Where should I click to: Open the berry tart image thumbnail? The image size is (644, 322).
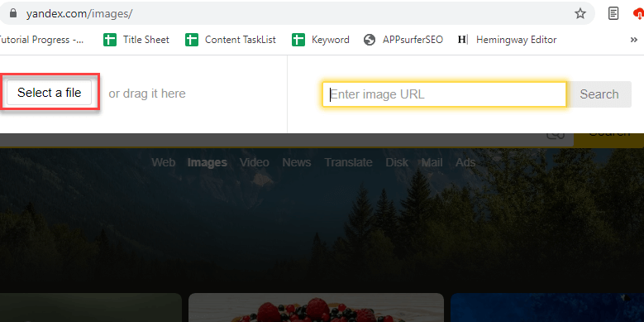317,308
